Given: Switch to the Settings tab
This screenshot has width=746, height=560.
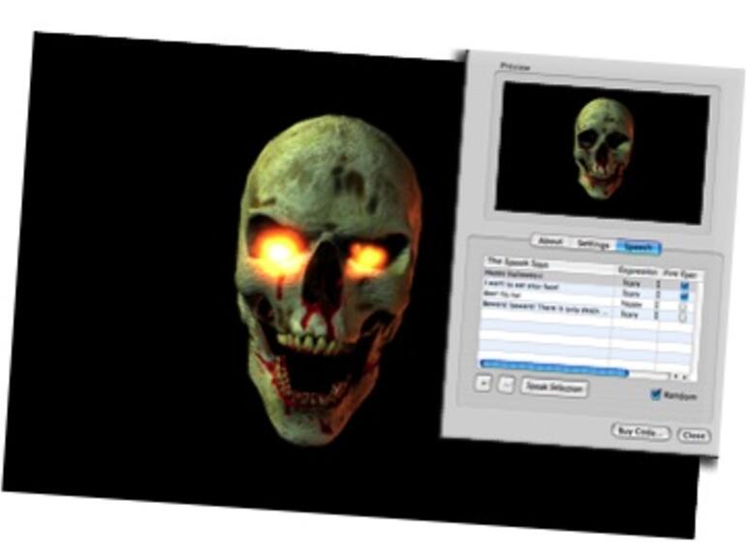Looking at the screenshot, I should pos(591,244).
